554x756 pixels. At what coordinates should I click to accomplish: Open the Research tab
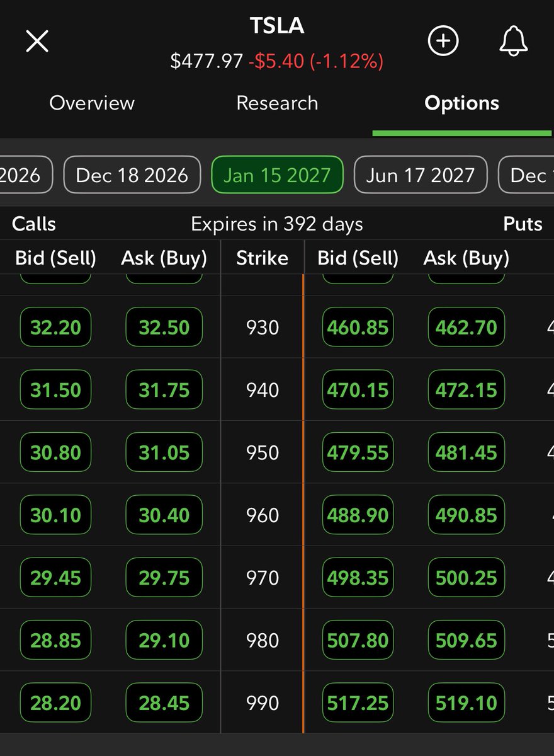click(x=277, y=103)
